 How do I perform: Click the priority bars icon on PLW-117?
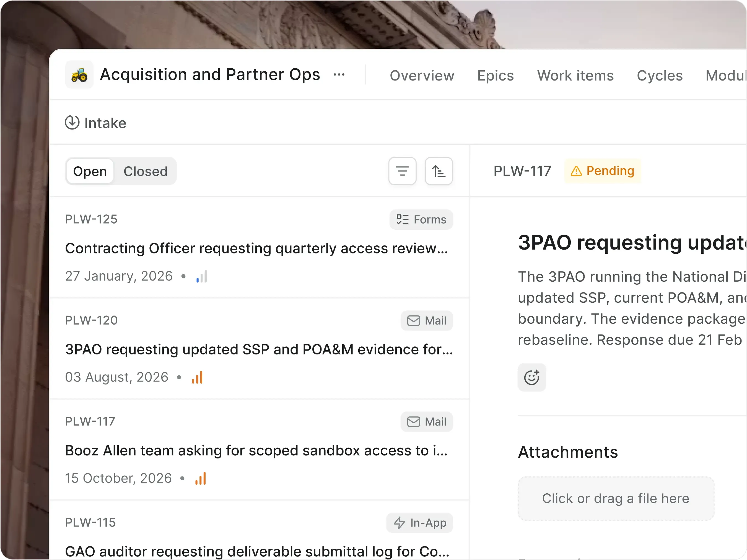point(201,478)
